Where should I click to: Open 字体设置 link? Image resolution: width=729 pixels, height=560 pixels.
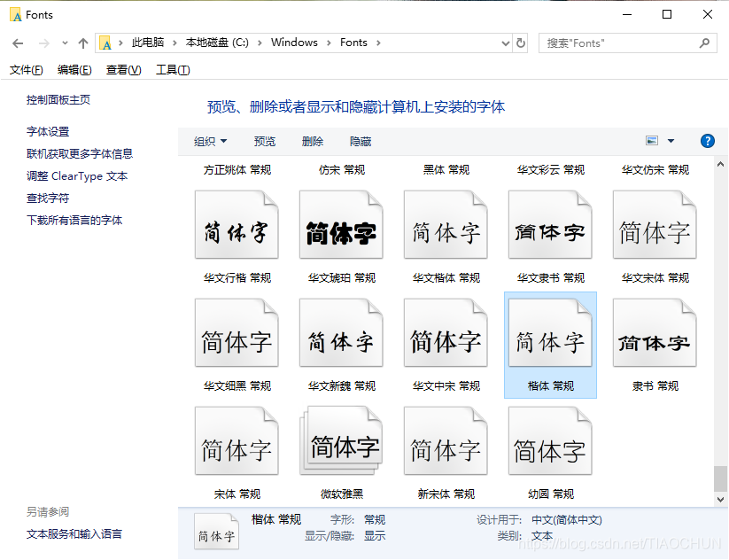[48, 132]
